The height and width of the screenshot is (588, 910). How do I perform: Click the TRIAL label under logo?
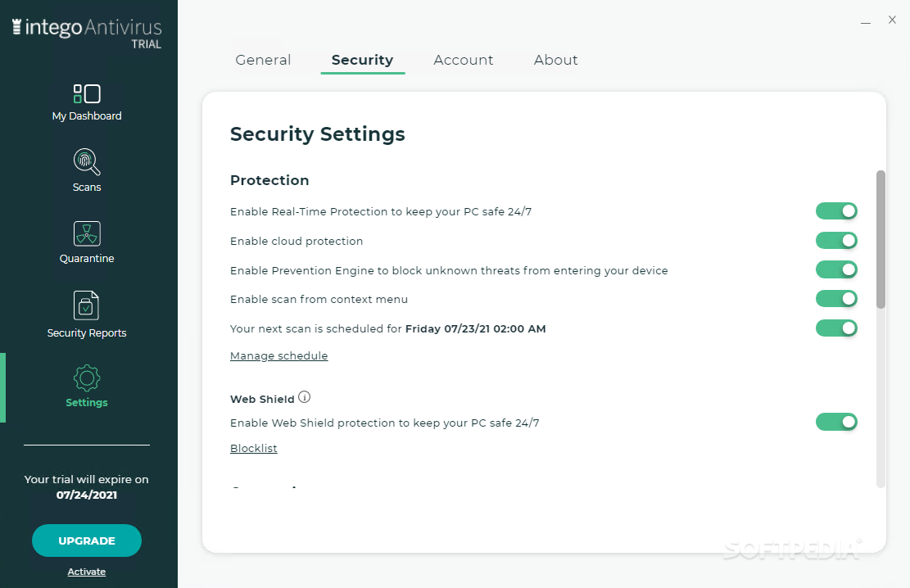pyautogui.click(x=147, y=44)
